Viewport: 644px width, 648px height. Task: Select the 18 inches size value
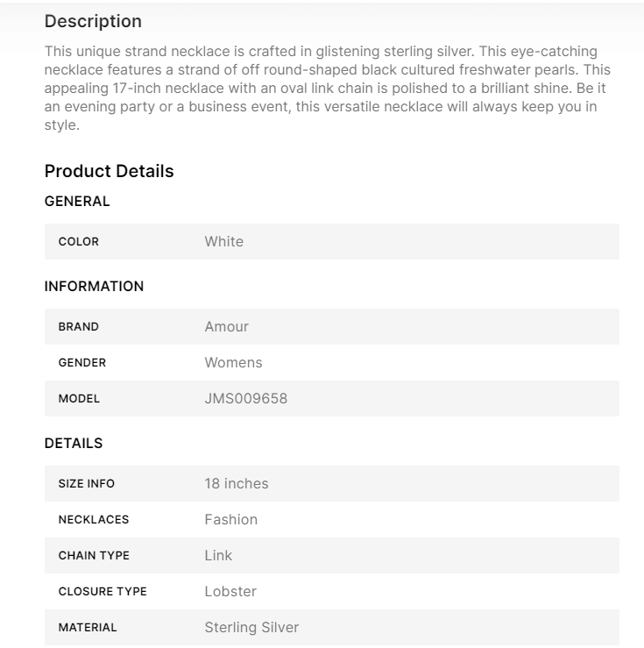point(237,484)
